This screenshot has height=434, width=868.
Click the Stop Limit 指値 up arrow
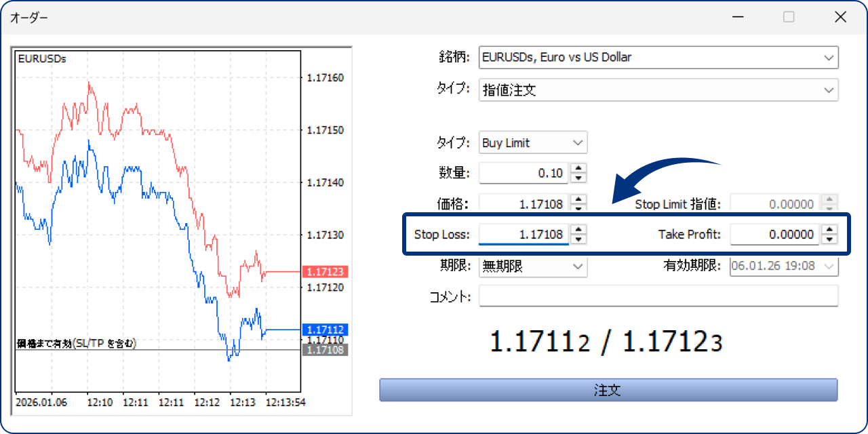click(829, 199)
